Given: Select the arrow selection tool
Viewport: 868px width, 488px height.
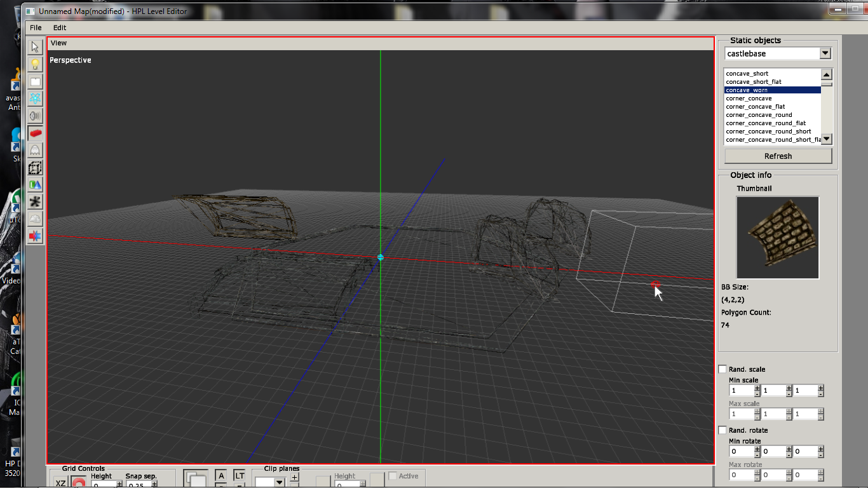Looking at the screenshot, I should tap(36, 47).
